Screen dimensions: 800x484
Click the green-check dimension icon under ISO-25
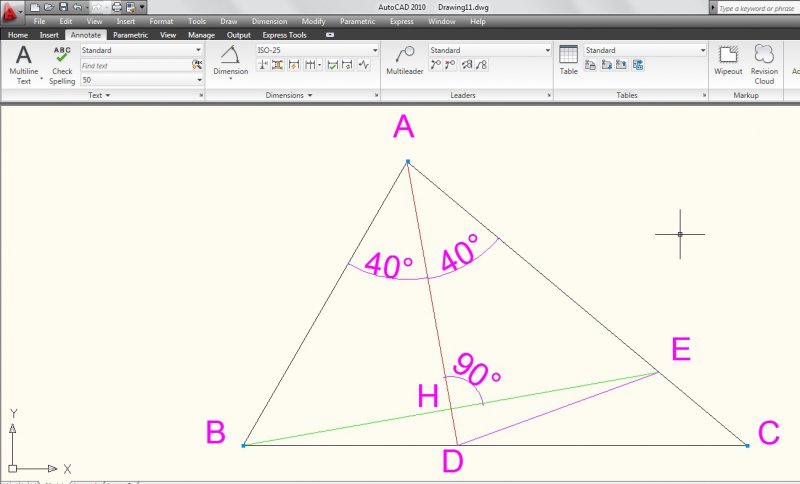[333, 65]
